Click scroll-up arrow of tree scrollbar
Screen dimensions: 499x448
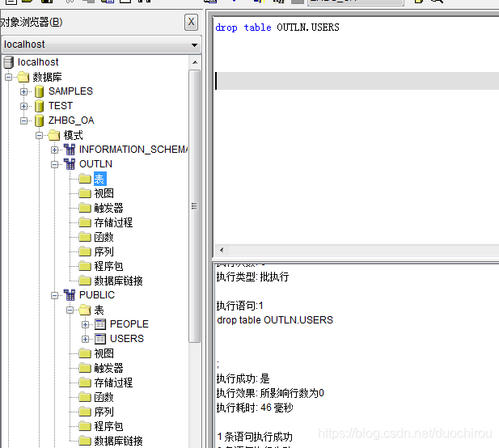click(195, 62)
